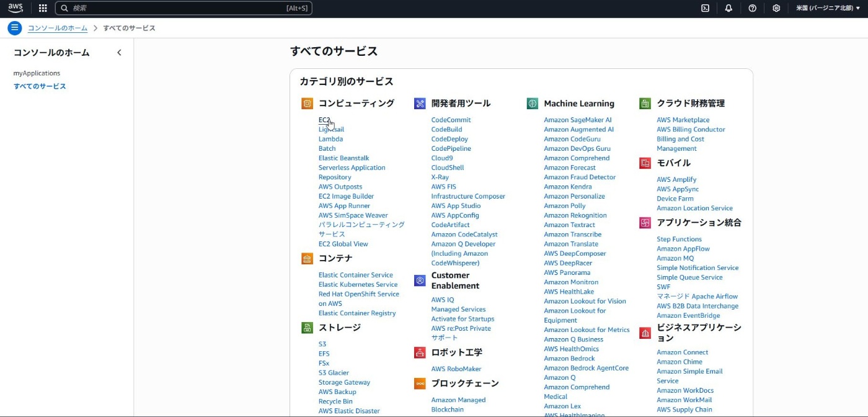The width and height of the screenshot is (868, 417).
Task: Open the notifications bell icon
Action: (x=728, y=8)
